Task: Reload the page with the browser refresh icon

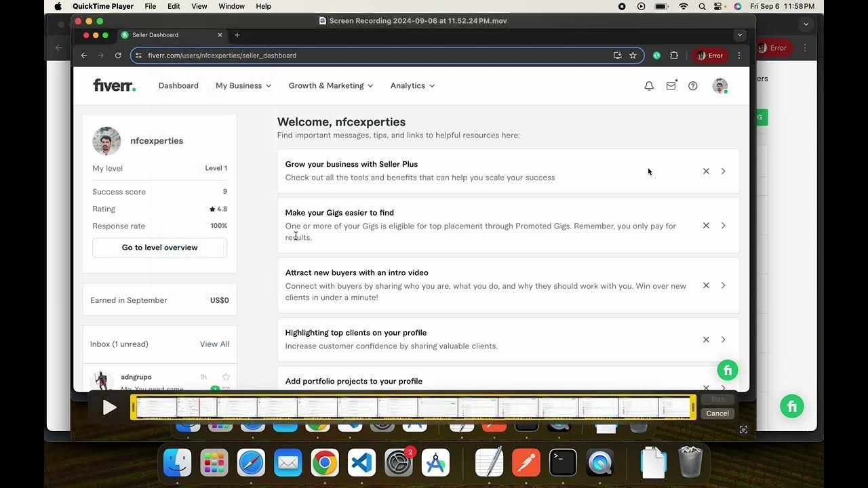Action: click(x=118, y=56)
